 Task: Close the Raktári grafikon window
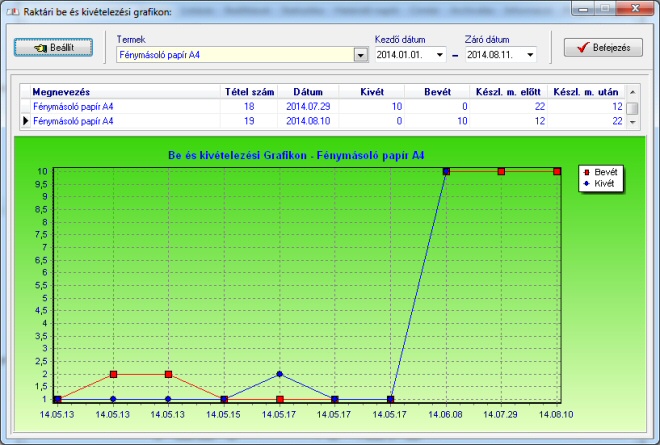click(636, 8)
